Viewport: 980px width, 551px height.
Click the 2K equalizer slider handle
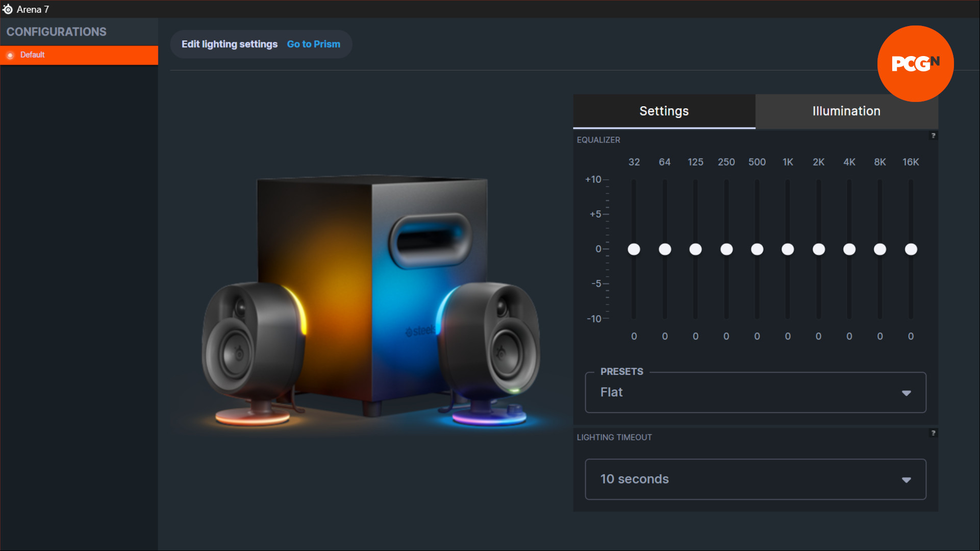coord(819,249)
